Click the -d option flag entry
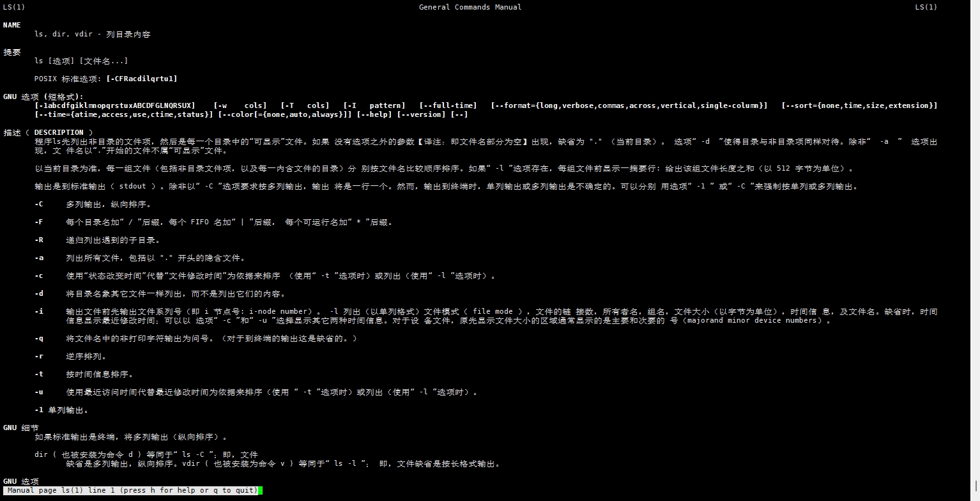This screenshot has width=980, height=501. [39, 294]
